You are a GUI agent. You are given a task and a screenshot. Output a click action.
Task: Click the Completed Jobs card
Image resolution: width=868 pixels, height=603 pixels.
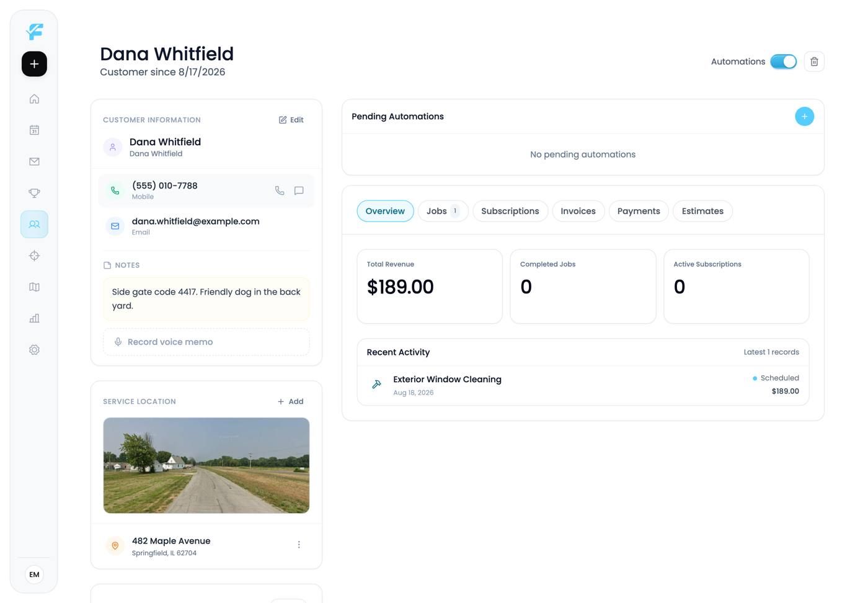(x=583, y=287)
